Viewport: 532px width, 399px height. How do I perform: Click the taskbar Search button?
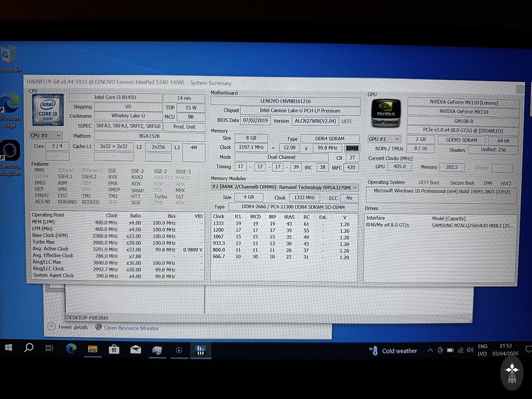(x=29, y=348)
